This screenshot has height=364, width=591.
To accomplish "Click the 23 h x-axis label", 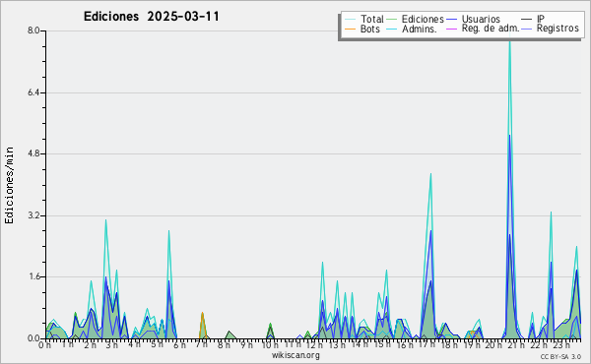I will (560, 344).
